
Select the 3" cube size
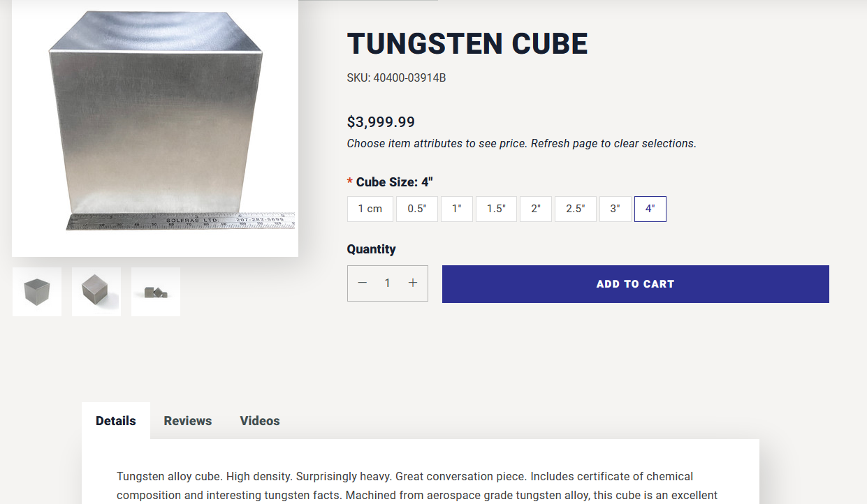pos(615,209)
